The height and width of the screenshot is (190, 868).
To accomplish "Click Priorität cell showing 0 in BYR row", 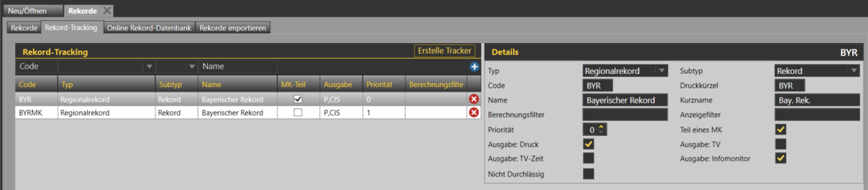I will click(384, 100).
